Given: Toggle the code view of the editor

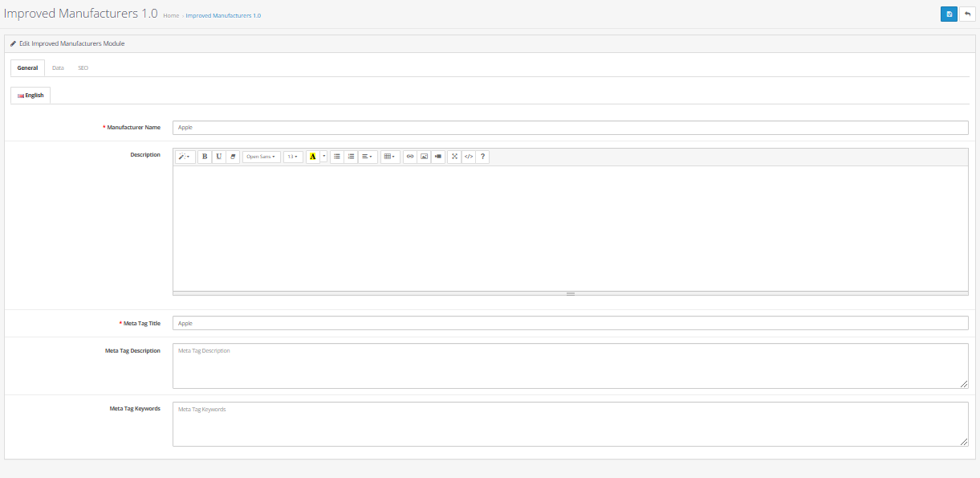Looking at the screenshot, I should click(x=469, y=157).
